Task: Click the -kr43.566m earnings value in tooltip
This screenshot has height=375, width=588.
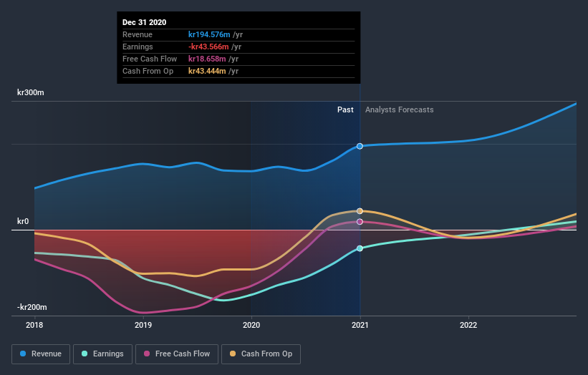Action: (208, 47)
